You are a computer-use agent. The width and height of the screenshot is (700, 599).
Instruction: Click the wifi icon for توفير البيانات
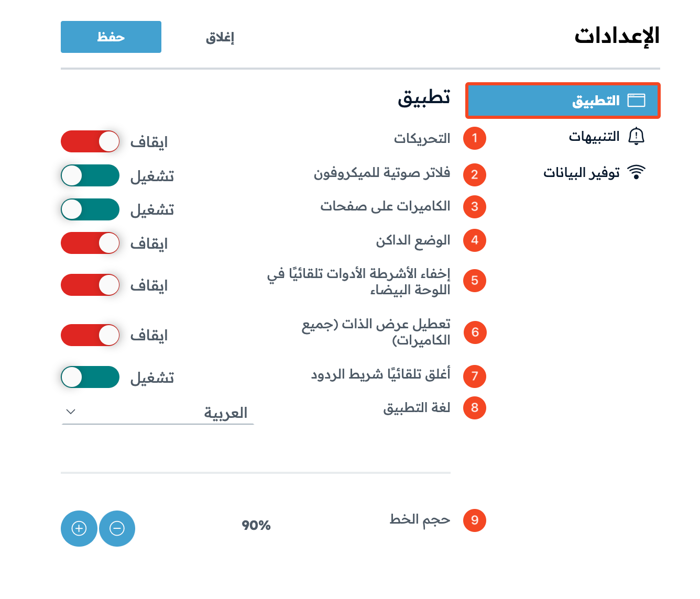point(636,172)
